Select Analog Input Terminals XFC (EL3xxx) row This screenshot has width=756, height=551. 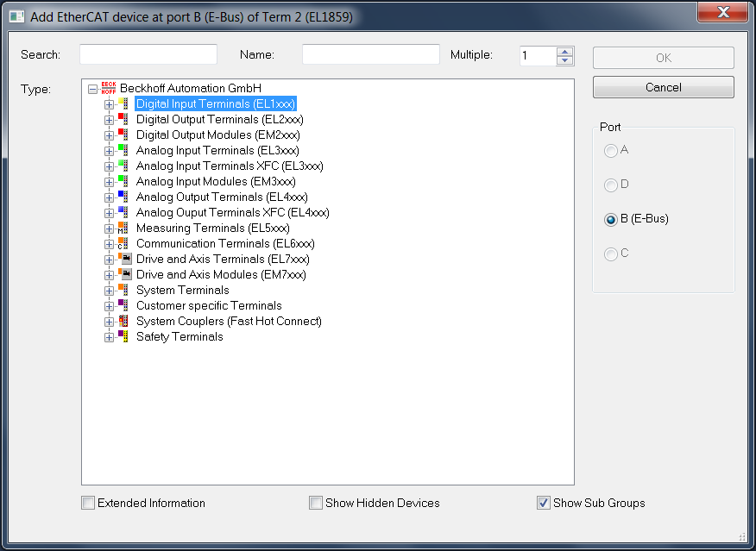tap(230, 166)
